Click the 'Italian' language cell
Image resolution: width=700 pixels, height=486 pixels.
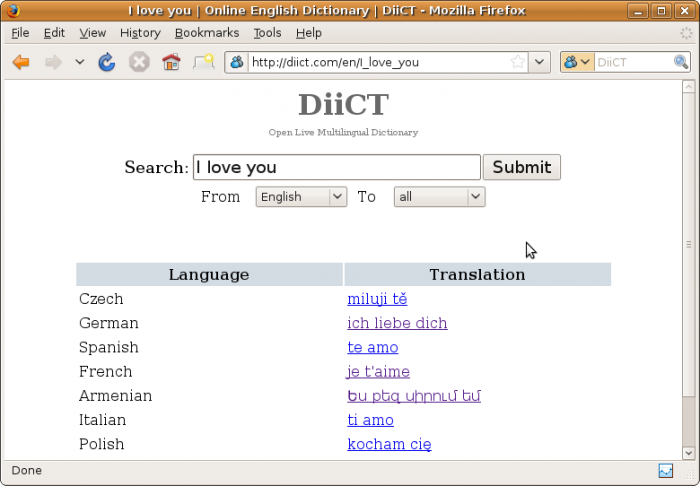pyautogui.click(x=102, y=420)
